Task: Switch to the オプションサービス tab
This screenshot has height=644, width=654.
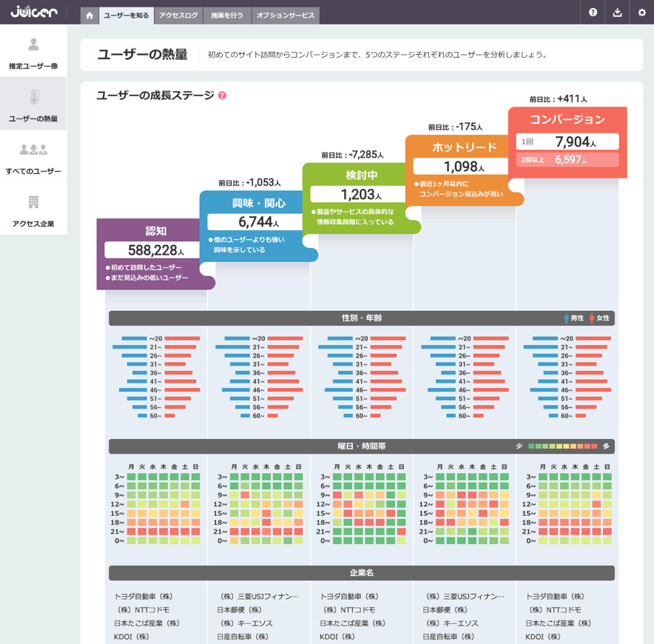Action: click(284, 15)
